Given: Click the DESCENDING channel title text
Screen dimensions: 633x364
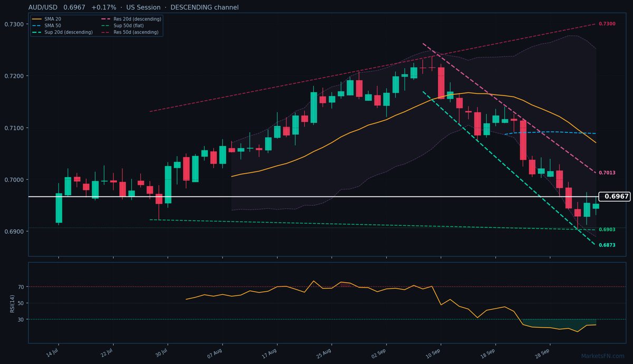Looking at the screenshot, I should click(204, 7).
